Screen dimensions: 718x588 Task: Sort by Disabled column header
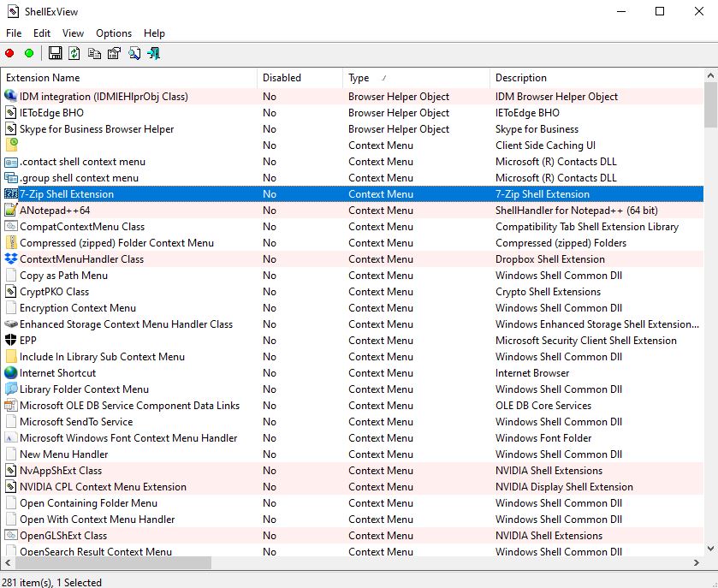point(300,78)
